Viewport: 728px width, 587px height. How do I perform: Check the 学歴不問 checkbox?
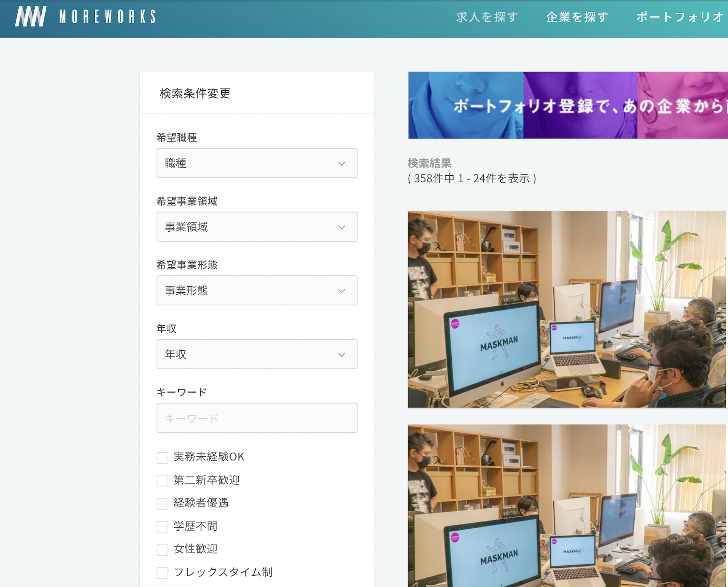163,527
